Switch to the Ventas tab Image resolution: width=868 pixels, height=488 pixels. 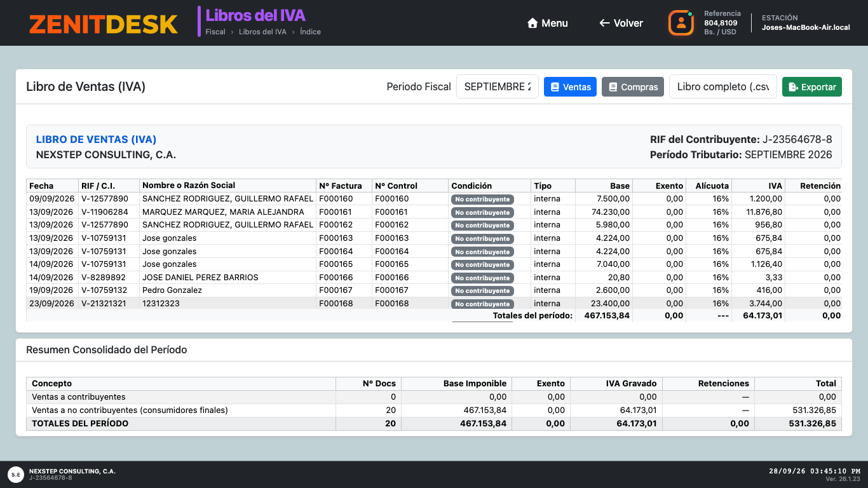(x=570, y=87)
